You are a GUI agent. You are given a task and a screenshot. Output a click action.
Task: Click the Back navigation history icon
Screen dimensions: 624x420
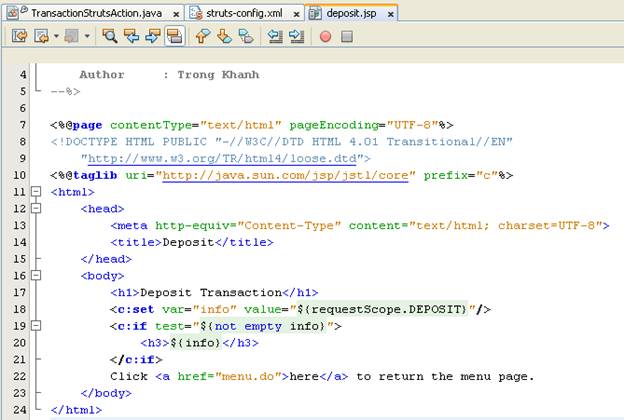pyautogui.click(x=41, y=36)
